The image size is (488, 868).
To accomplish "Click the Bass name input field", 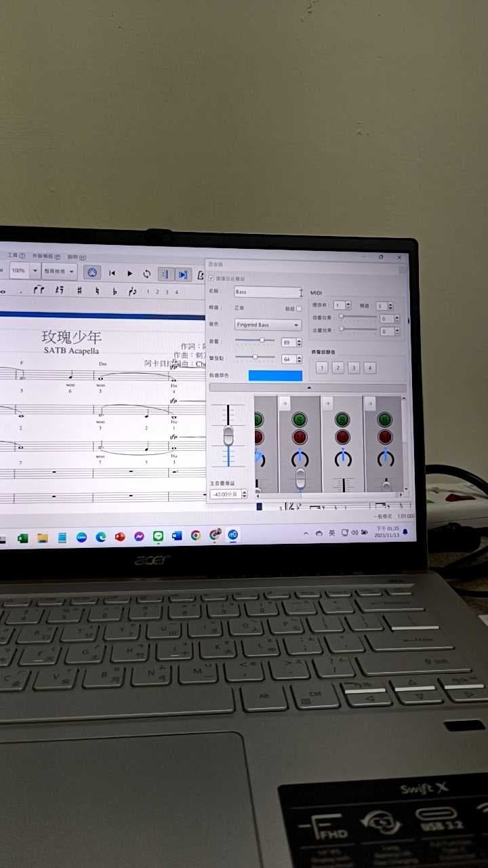I will (267, 292).
